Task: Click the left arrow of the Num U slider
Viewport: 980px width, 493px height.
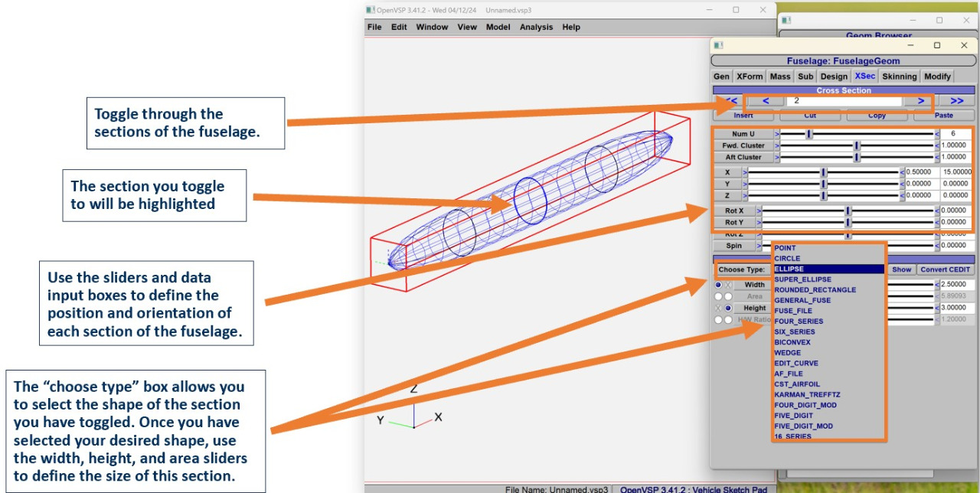Action: pos(776,134)
